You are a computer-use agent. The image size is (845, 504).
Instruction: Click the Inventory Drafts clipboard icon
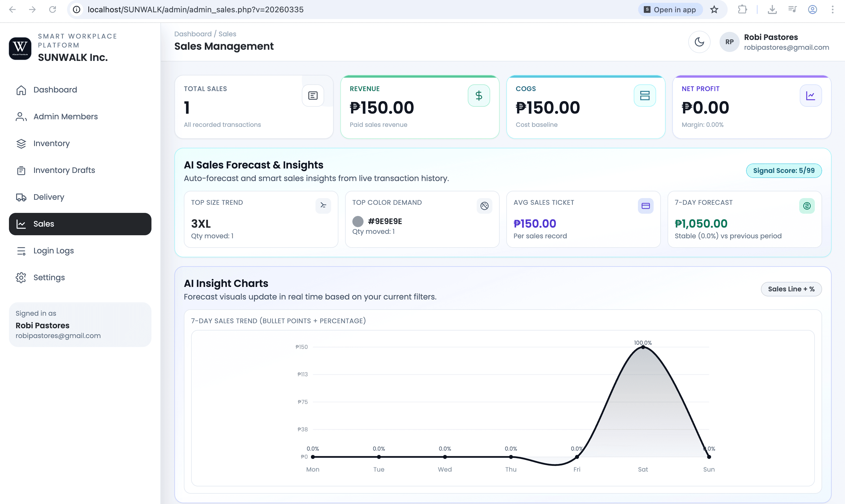21,170
